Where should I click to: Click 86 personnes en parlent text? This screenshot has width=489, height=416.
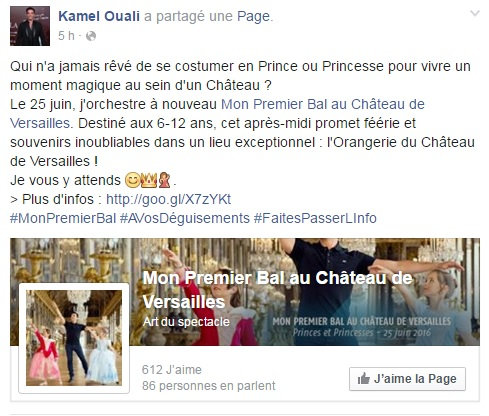209,386
